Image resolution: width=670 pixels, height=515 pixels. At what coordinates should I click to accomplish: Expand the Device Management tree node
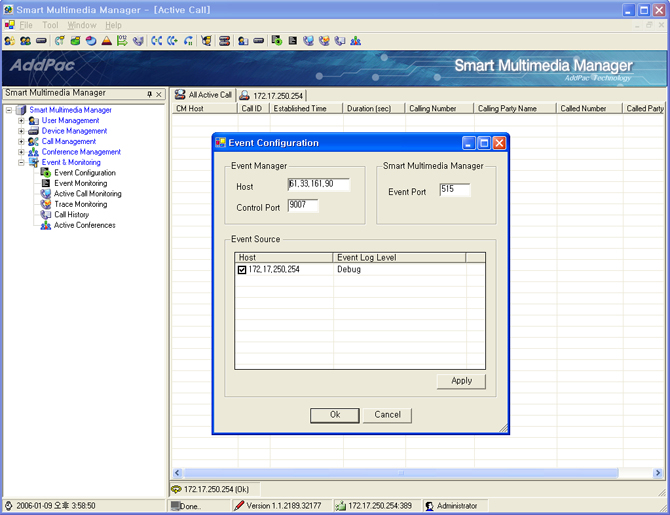[x=21, y=131]
